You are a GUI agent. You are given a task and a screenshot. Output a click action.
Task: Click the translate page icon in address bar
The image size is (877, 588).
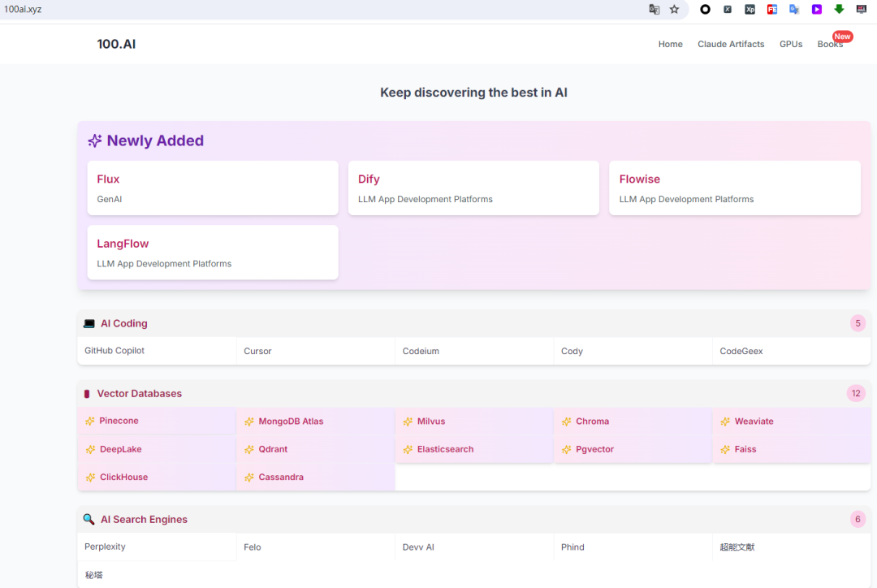point(655,10)
